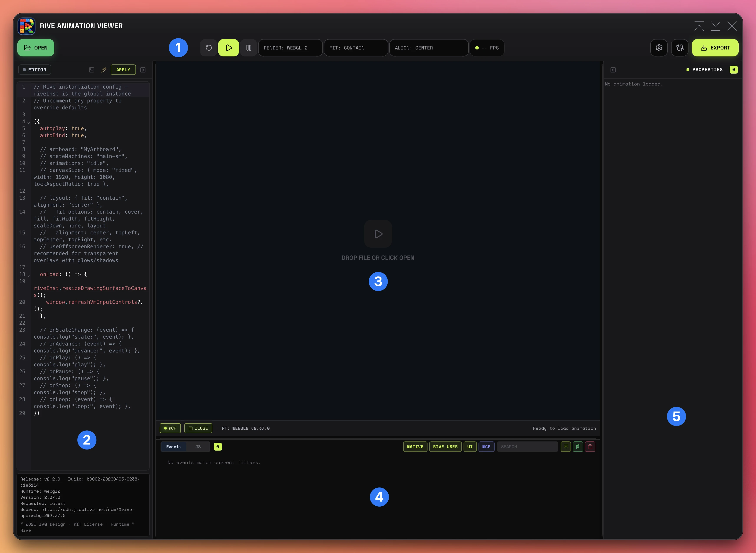Export the animation with the EXPORT button

pos(715,48)
